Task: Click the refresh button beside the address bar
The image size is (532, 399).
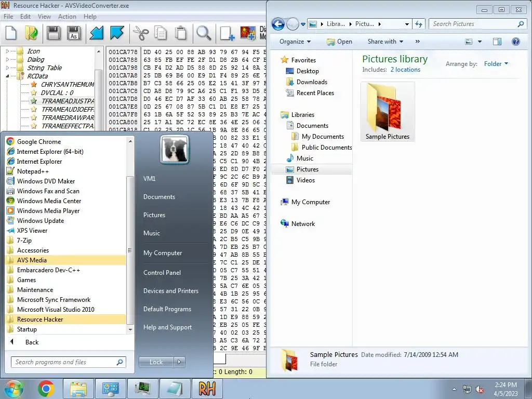Action: [419, 24]
